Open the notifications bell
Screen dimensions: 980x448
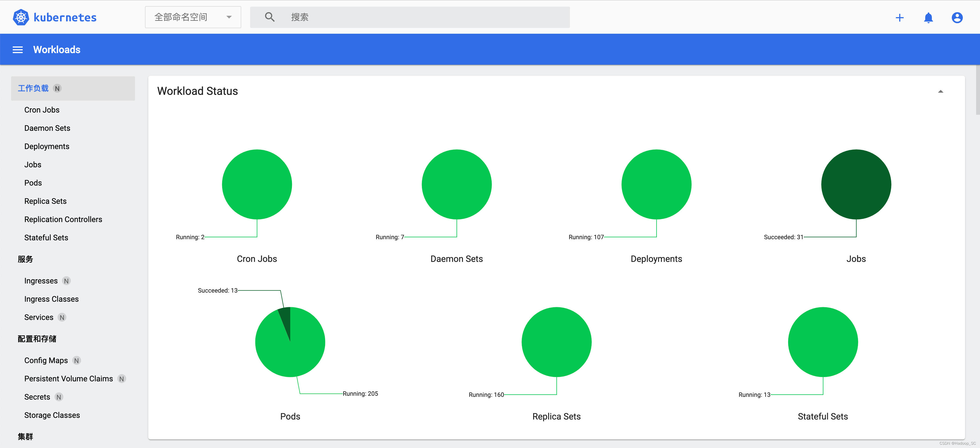(x=928, y=17)
